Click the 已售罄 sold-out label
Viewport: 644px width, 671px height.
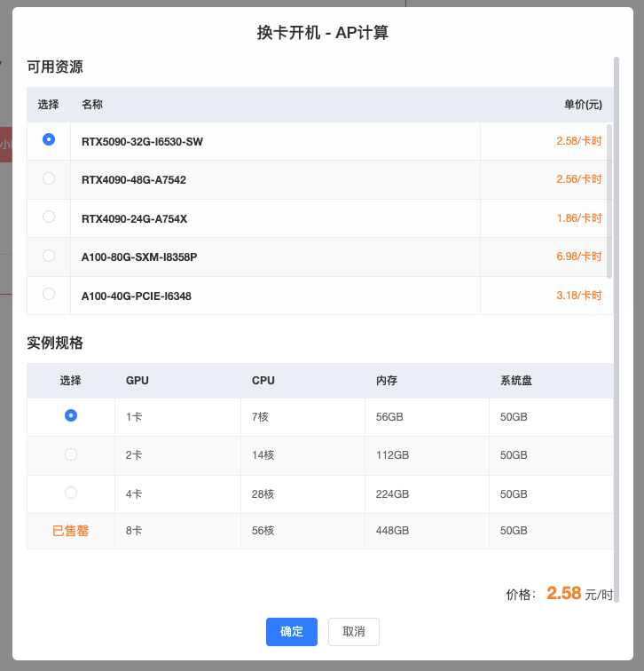[x=71, y=531]
